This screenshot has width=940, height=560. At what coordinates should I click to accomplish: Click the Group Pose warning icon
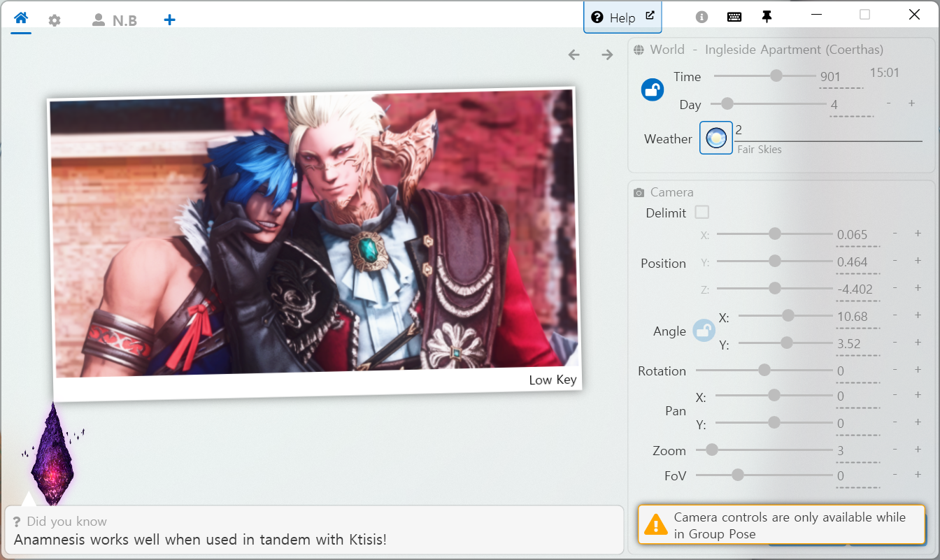(656, 525)
